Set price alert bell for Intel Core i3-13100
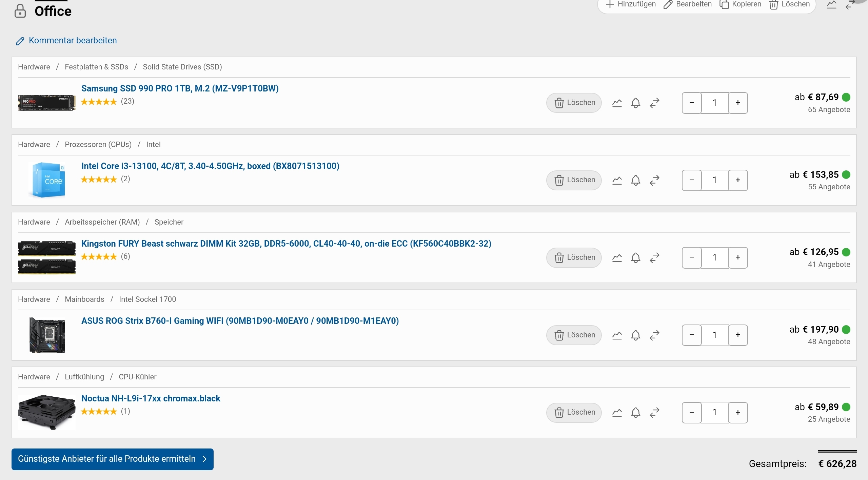868x480 pixels. tap(636, 180)
